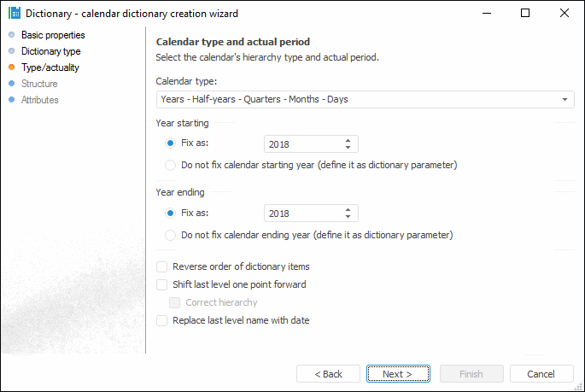Screen dimensions: 585x392
Task: Choose Do not fix calendar ending year
Action: click(x=171, y=234)
